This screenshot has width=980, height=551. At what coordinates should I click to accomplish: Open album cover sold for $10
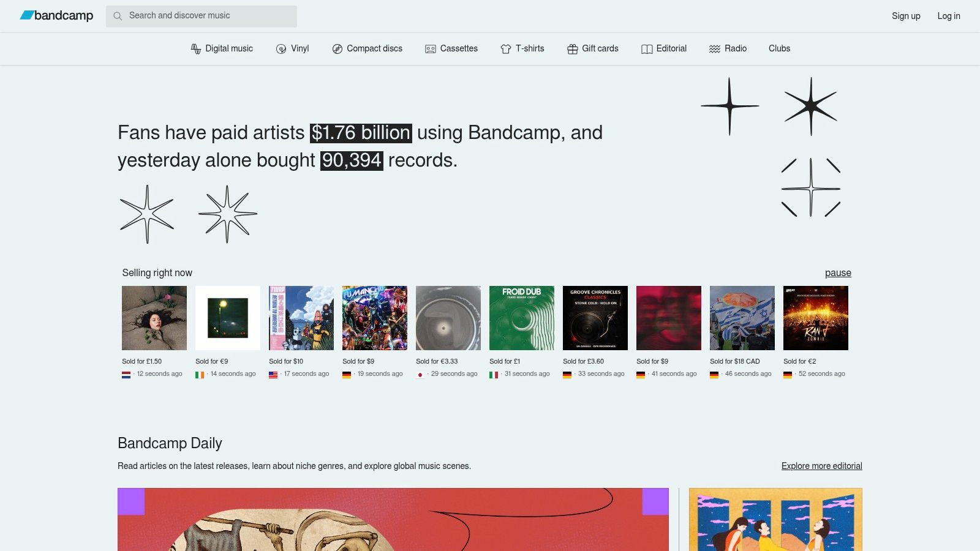(301, 318)
